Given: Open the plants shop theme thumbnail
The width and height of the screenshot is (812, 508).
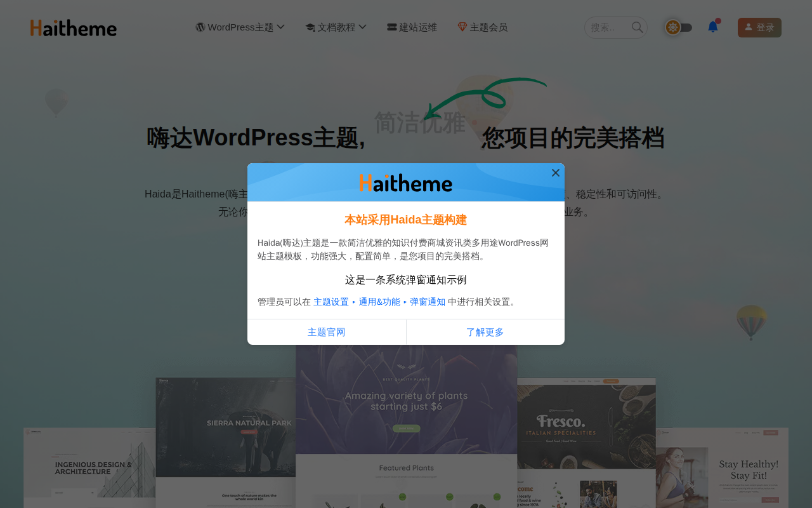Looking at the screenshot, I should [407, 426].
